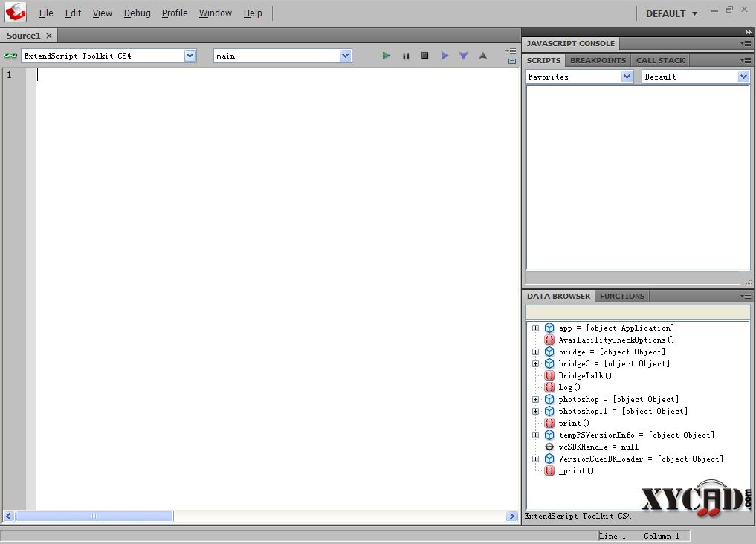Click the bridge3 object cube icon
Image resolution: width=756 pixels, height=544 pixels.
pos(549,364)
